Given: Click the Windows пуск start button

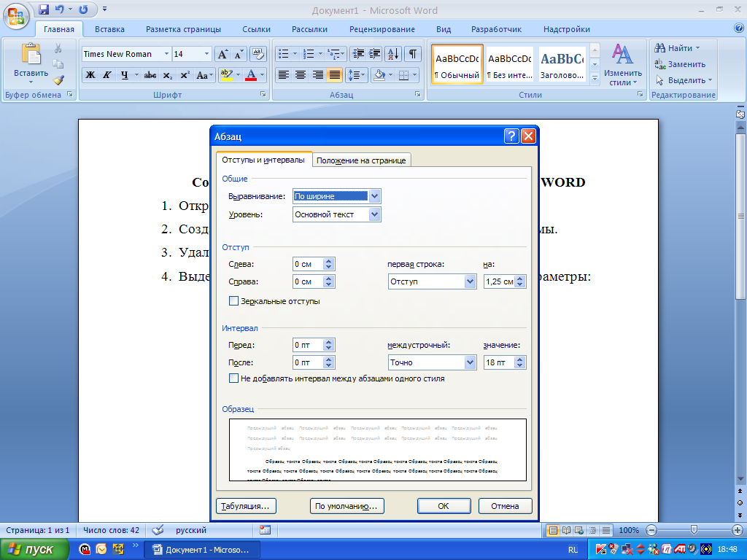Looking at the screenshot, I should click(34, 550).
